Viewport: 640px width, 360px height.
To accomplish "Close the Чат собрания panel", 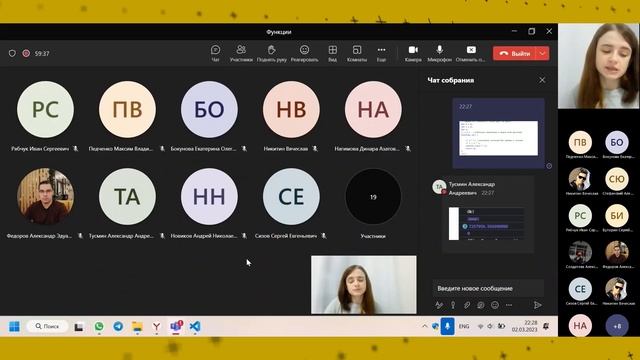I will click(542, 80).
